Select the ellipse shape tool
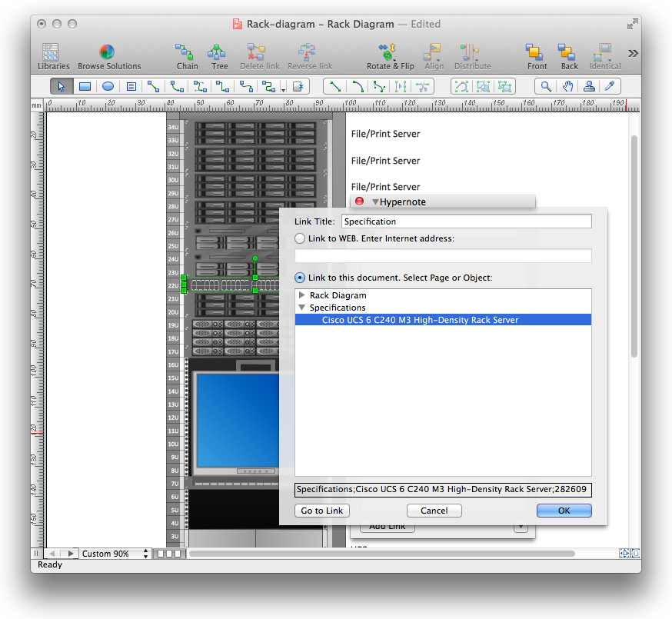Image resolution: width=672 pixels, height=619 pixels. click(108, 86)
